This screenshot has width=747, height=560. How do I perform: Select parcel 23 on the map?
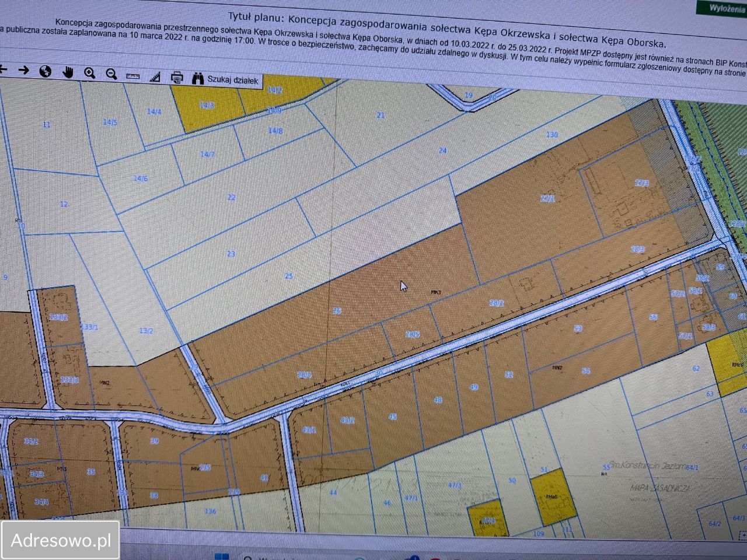[x=231, y=254]
